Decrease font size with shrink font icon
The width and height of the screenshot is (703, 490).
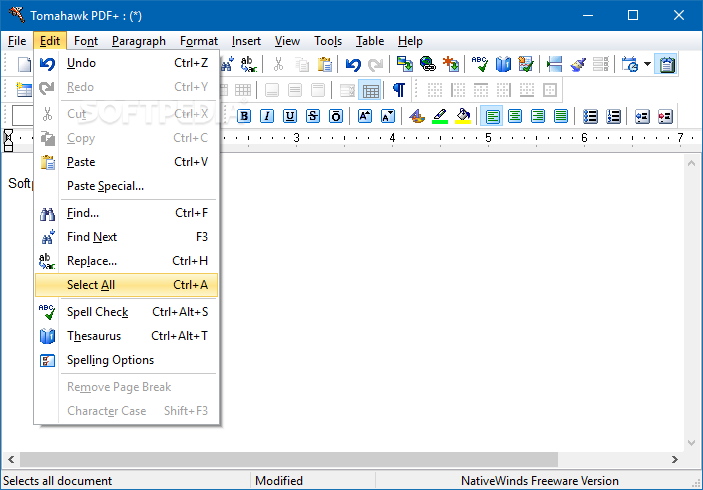(x=387, y=116)
